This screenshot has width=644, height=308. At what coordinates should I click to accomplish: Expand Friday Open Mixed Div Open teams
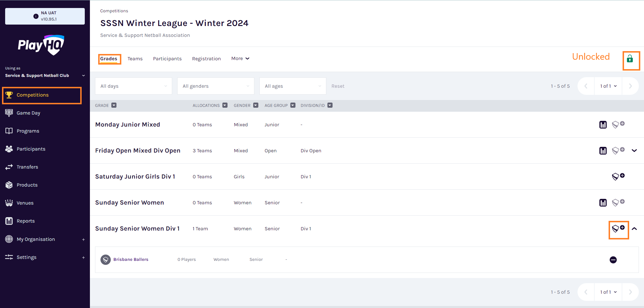634,151
